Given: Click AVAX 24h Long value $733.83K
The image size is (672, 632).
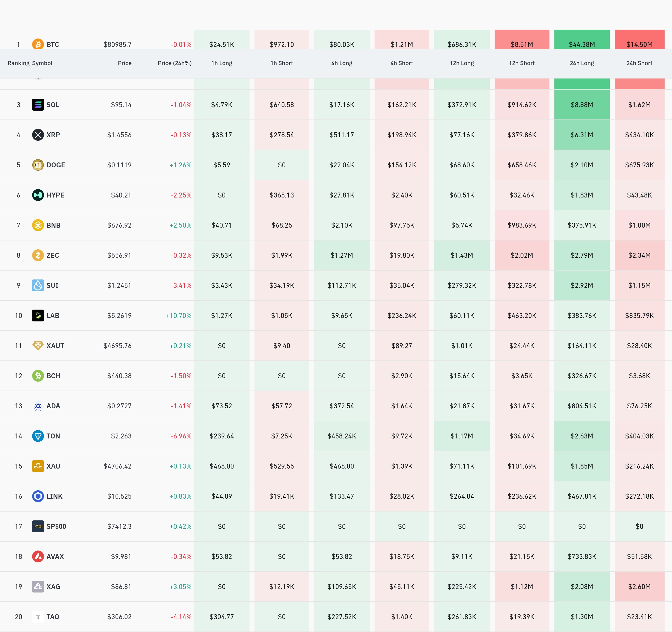Looking at the screenshot, I should coord(582,556).
